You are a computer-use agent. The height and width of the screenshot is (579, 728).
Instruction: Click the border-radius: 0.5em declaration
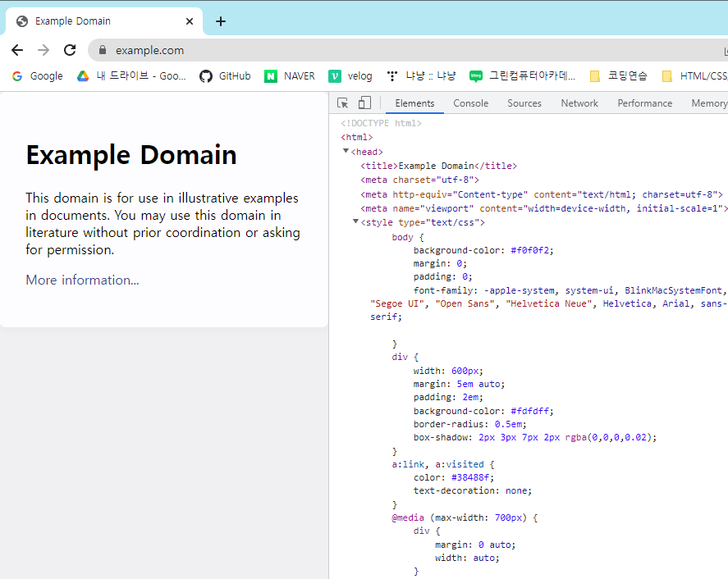[x=469, y=424]
